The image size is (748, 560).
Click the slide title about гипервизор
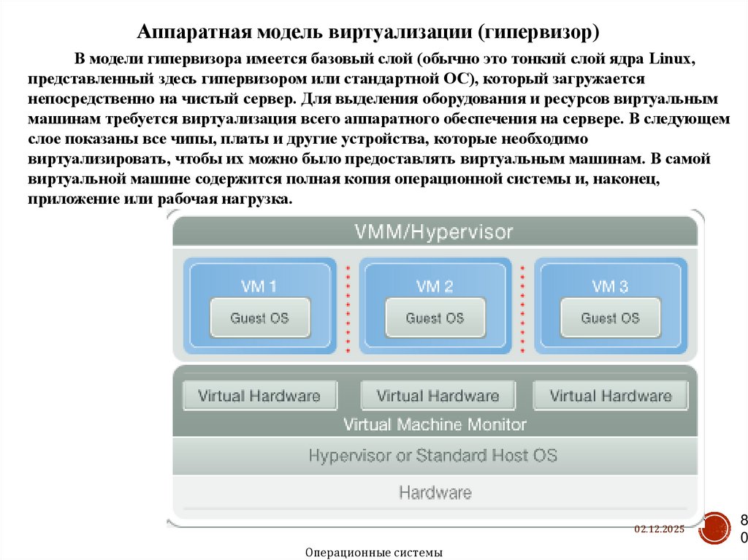(x=368, y=32)
